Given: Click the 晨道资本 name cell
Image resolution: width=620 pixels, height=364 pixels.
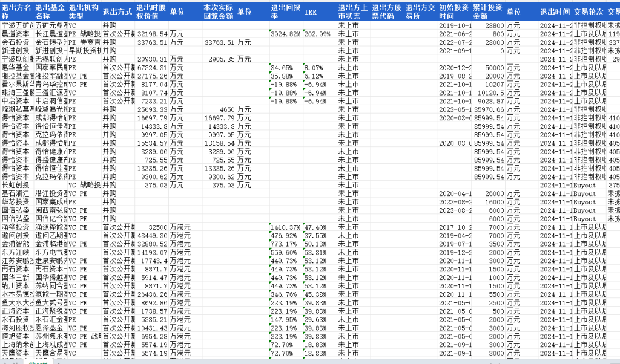Looking at the screenshot, I should (17, 34).
